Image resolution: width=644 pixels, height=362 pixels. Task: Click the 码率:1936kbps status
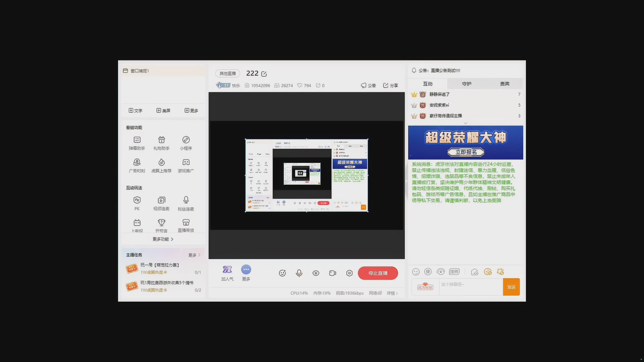[350, 293]
